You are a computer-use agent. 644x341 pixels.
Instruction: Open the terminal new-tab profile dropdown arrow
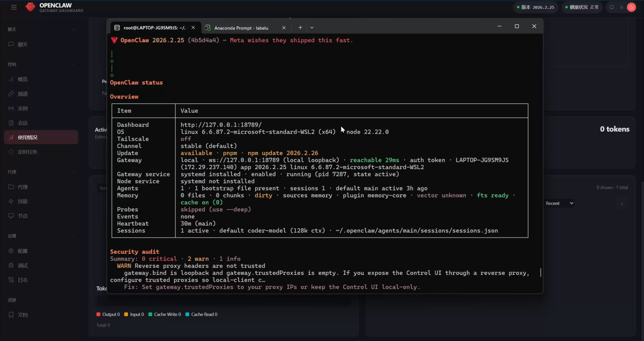click(312, 28)
